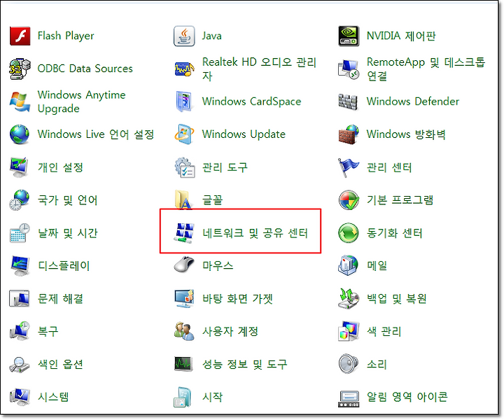Click the Java coffee cup icon
The image size is (504, 420).
184,36
